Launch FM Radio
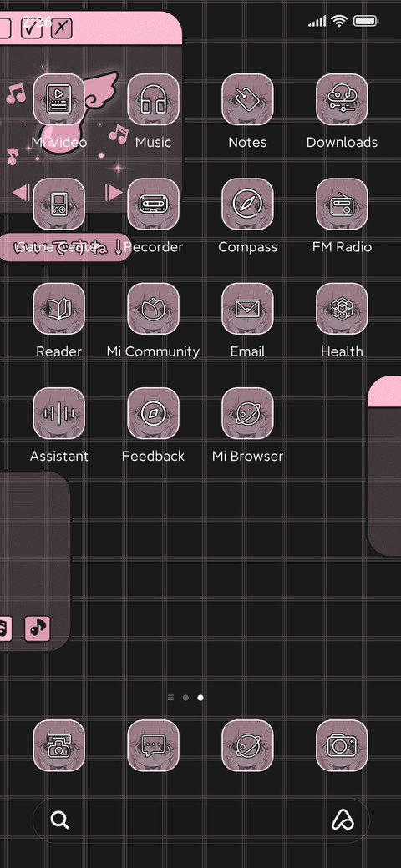The image size is (401, 868). [342, 204]
